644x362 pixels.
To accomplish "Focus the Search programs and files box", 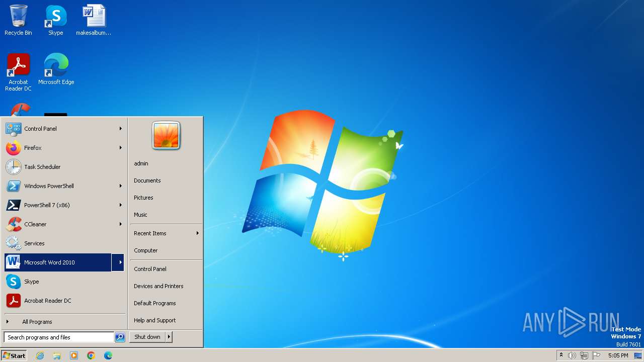I will pyautogui.click(x=58, y=337).
